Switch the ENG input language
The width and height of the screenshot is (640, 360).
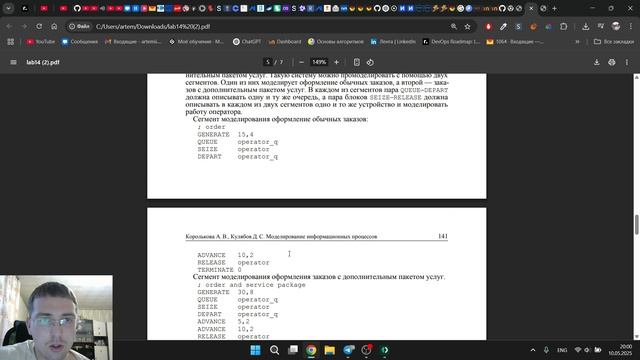(562, 350)
